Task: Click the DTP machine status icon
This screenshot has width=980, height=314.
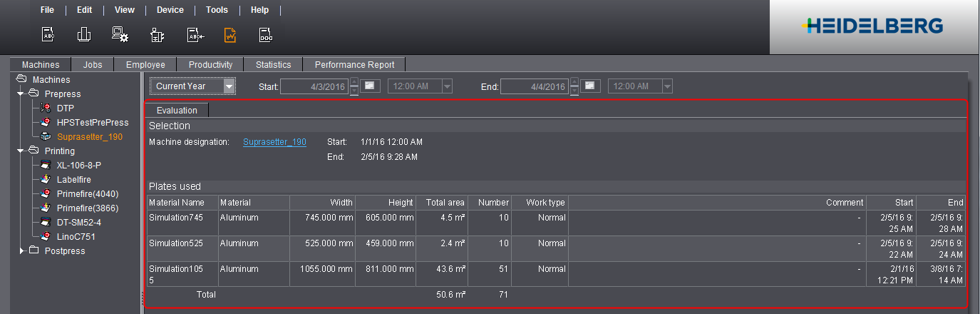Action: tap(46, 108)
